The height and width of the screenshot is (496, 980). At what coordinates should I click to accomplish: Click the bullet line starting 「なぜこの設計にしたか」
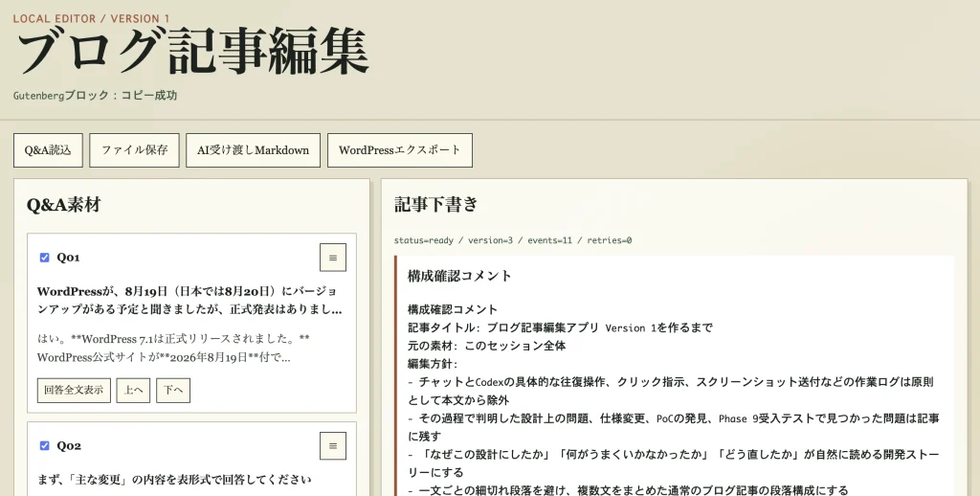673,463
